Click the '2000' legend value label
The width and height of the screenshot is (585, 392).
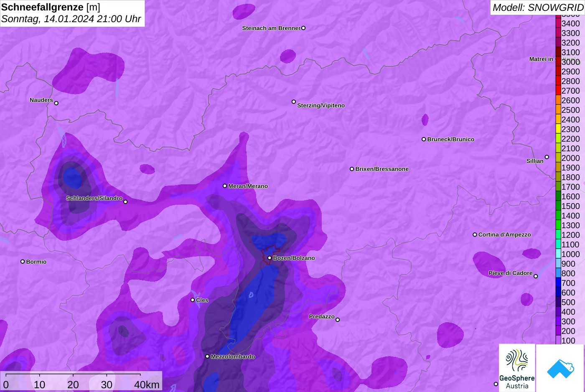(571, 158)
